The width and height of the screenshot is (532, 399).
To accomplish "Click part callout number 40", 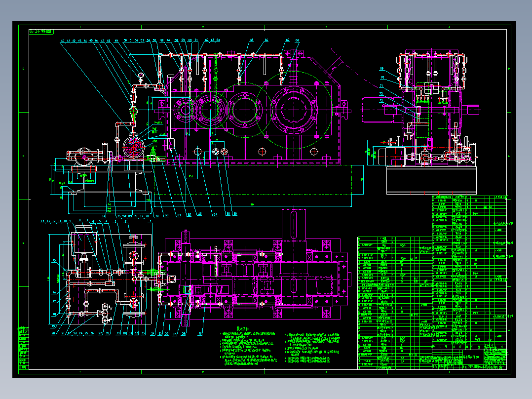I will pyautogui.click(x=63, y=41).
